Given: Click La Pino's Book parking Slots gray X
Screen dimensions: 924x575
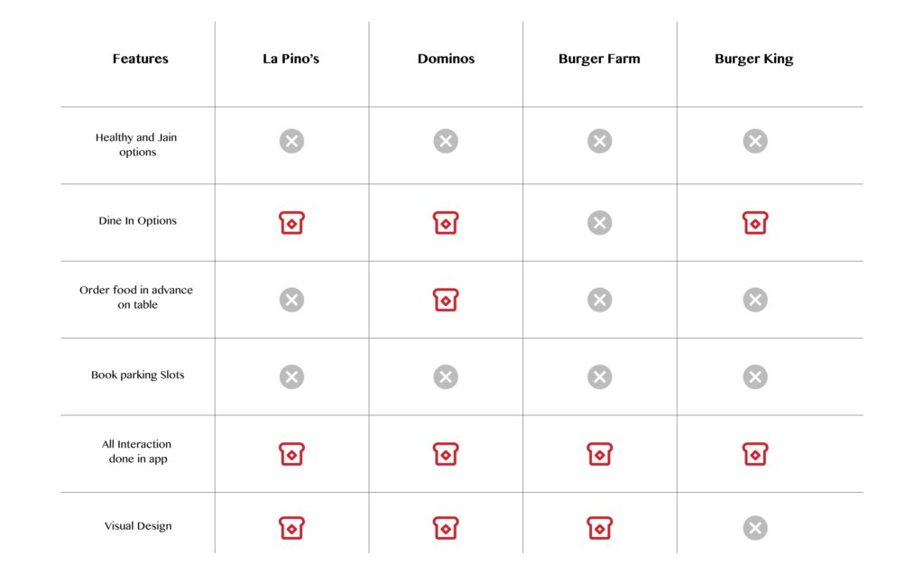Looking at the screenshot, I should click(x=291, y=377).
